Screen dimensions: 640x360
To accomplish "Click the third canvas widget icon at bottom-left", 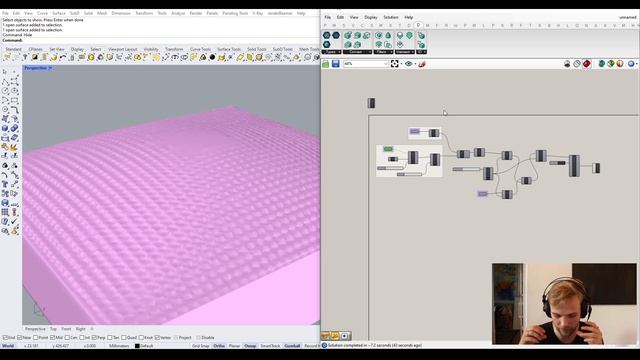I will click(345, 336).
